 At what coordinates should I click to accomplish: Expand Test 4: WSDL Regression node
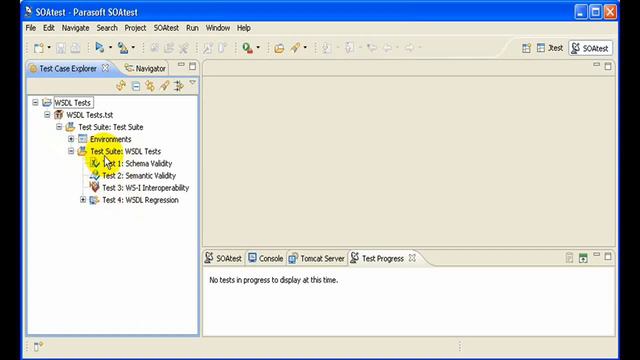(x=83, y=200)
